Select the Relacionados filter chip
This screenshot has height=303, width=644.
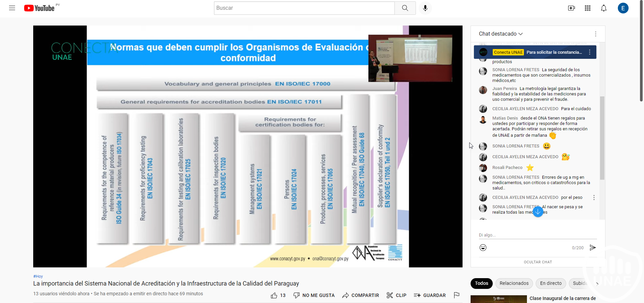click(x=514, y=284)
